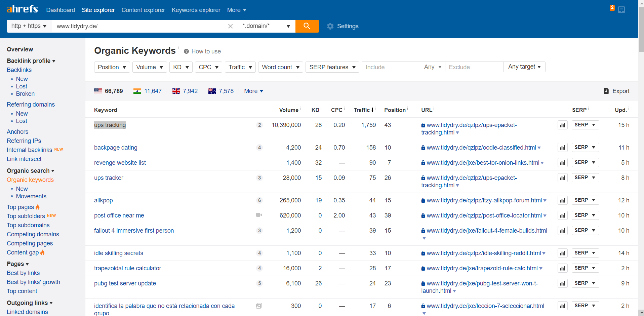
Task: Open the Any match-type dropdown beside Include
Action: (433, 67)
